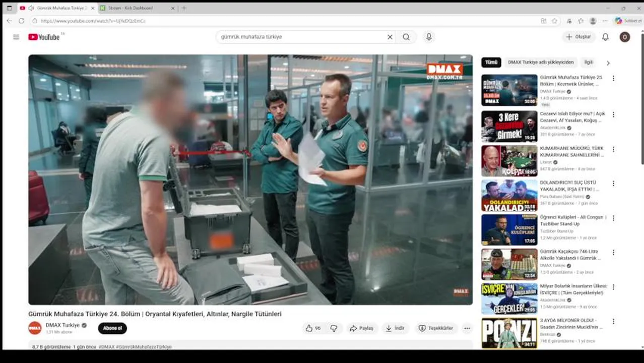644x363 pixels.
Task: Clear the search box text
Action: 390,37
